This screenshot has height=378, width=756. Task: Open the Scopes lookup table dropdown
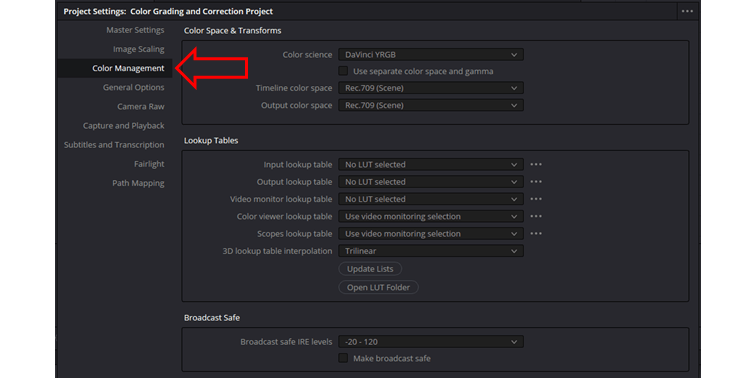pos(431,234)
